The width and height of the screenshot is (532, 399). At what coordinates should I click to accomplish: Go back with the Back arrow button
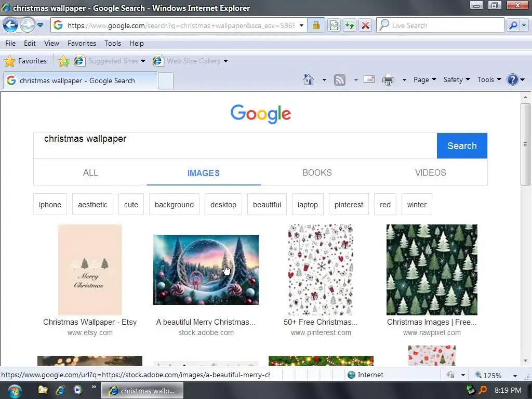pos(10,25)
